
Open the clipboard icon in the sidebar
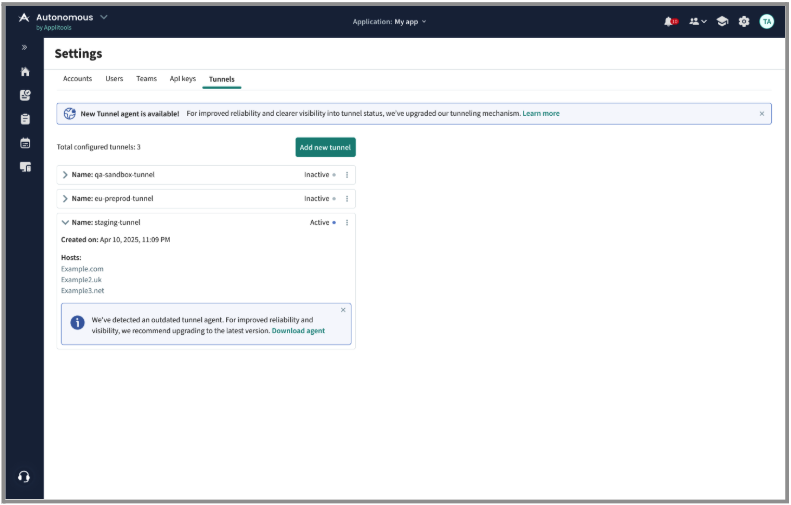25,119
